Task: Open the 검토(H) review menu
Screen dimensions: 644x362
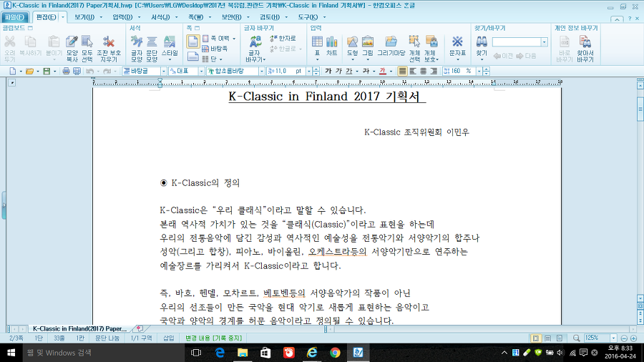Action: (270, 17)
